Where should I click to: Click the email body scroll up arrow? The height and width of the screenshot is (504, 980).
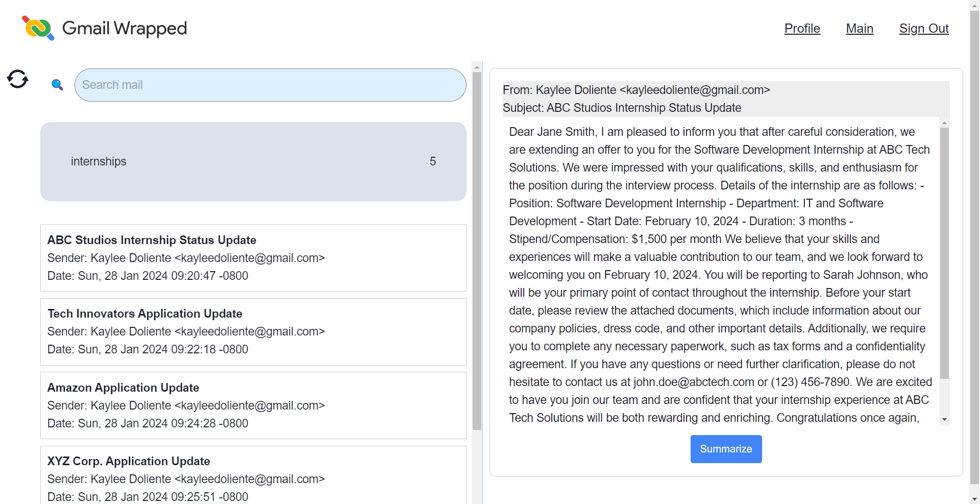(x=944, y=123)
